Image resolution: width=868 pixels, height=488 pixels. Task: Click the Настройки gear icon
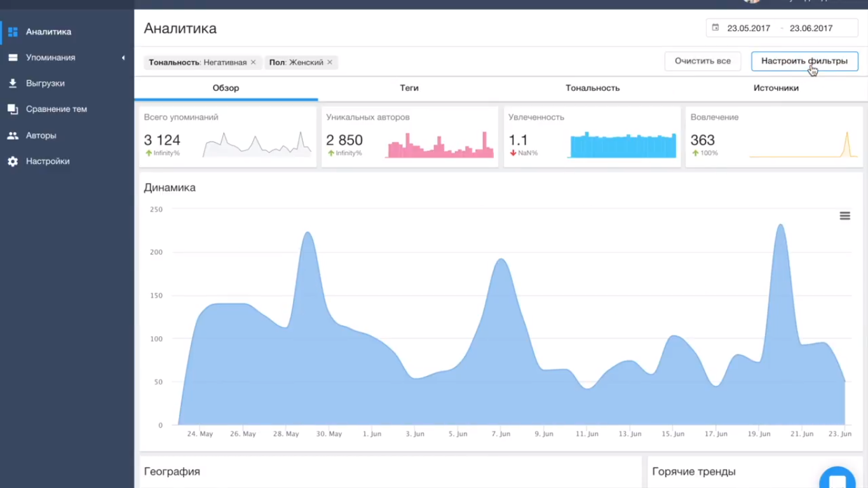coord(13,161)
